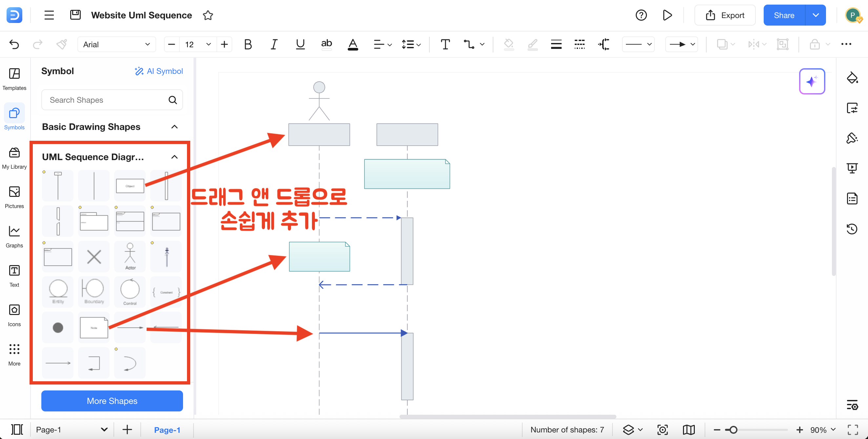
Task: Open the font color picker
Action: 353,45
